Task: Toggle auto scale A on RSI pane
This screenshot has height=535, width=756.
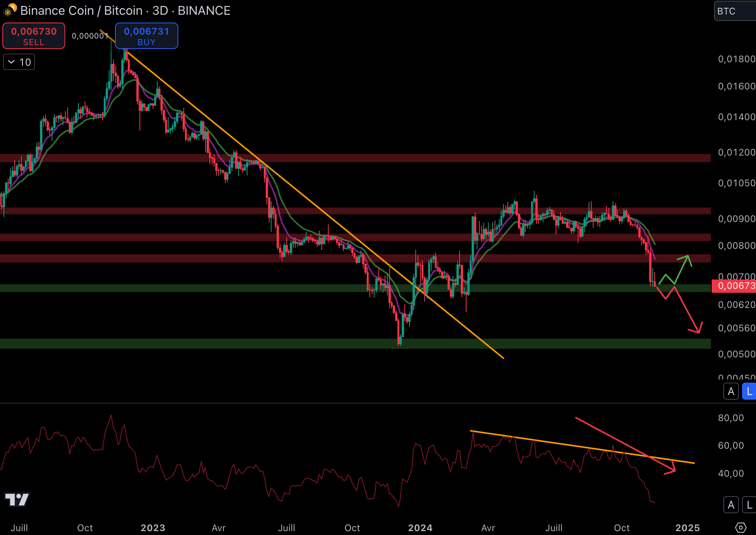Action: (x=731, y=505)
